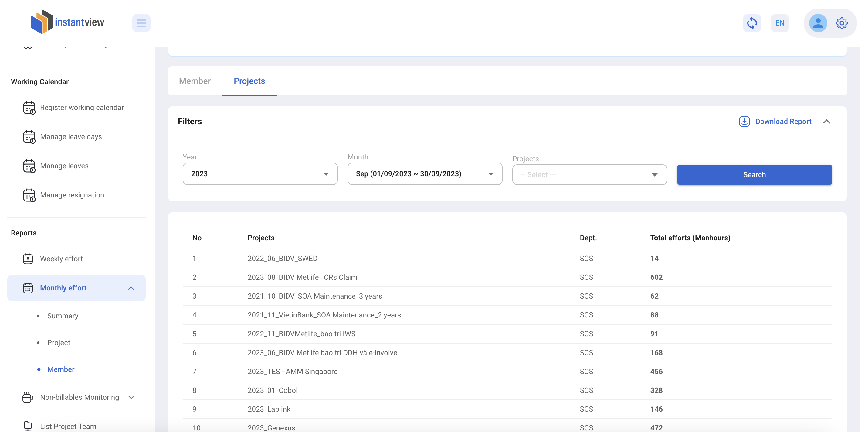The width and height of the screenshot is (868, 432).
Task: Open the settings gear icon
Action: [x=841, y=23]
